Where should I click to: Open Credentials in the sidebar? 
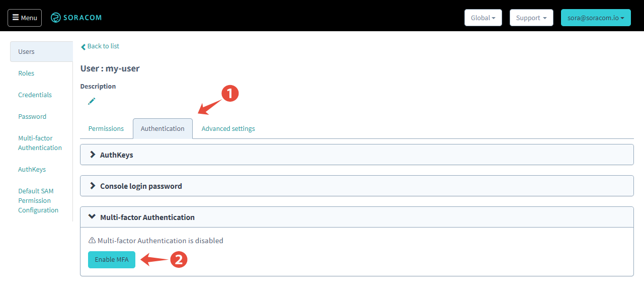tap(35, 95)
